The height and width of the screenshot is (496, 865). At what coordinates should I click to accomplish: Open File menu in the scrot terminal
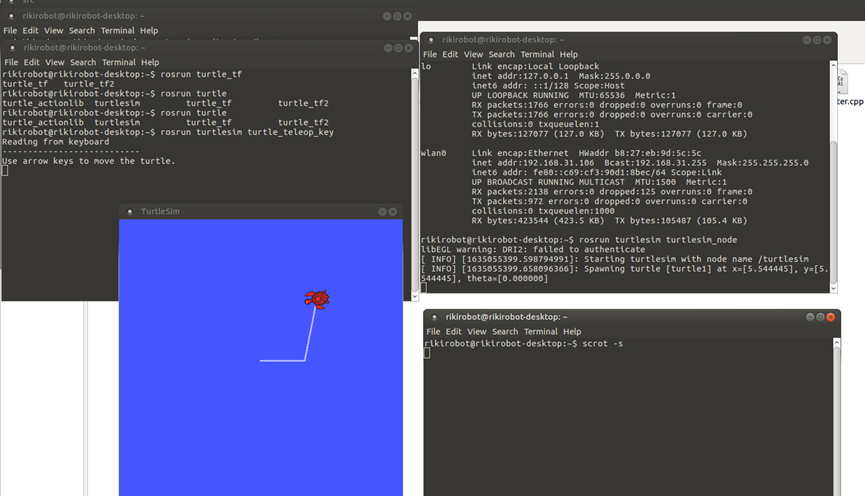pos(433,332)
